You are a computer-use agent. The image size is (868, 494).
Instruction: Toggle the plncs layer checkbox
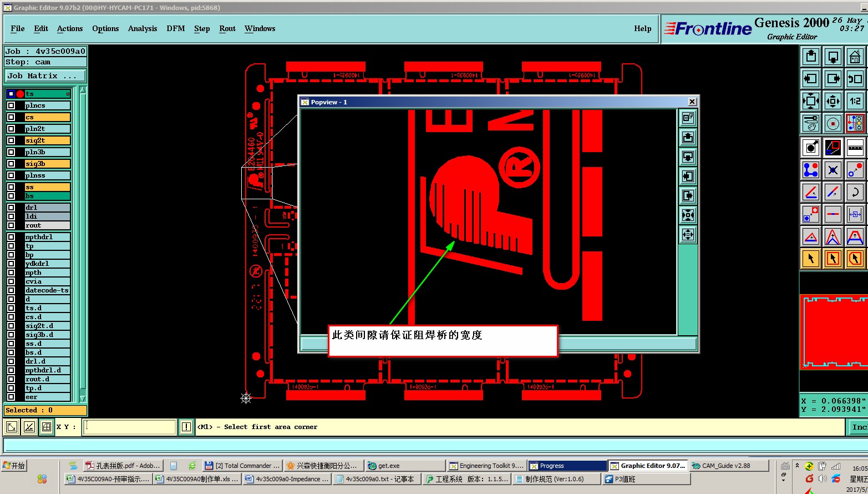click(11, 105)
